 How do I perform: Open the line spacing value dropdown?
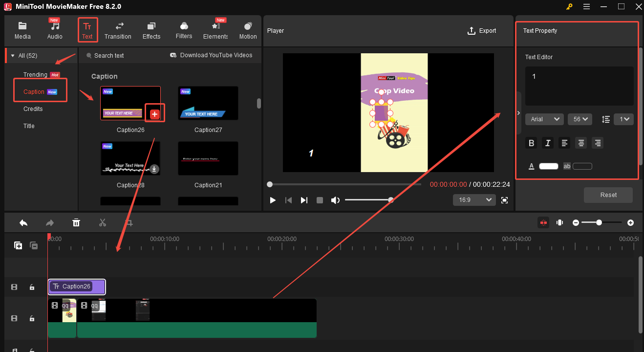623,119
